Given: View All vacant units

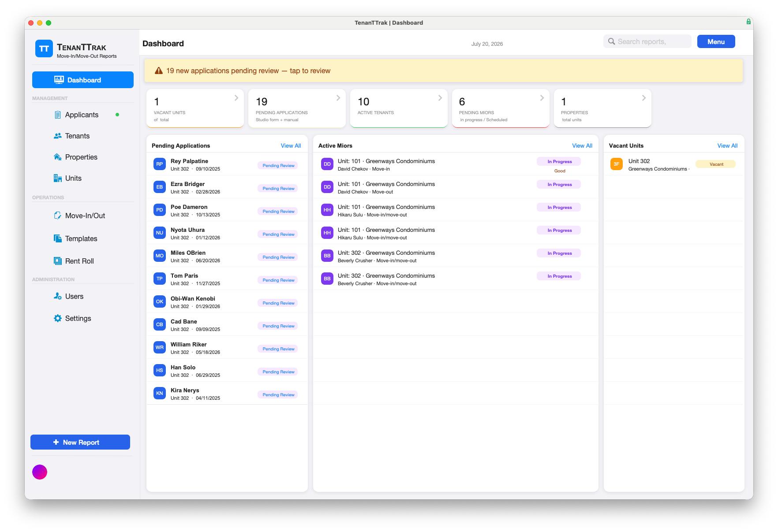Looking at the screenshot, I should pos(727,145).
